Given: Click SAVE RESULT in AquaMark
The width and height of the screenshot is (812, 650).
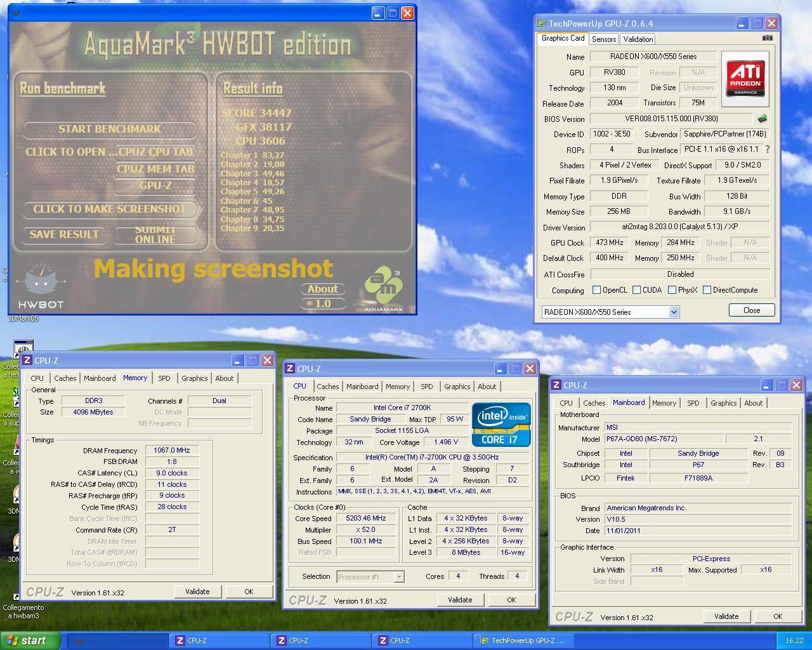Looking at the screenshot, I should point(64,234).
